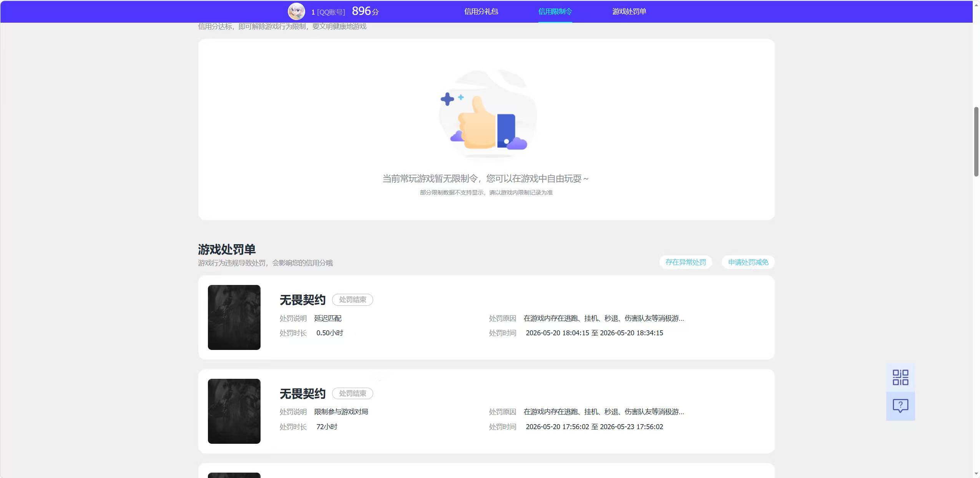Click 申请处罚减免 button
This screenshot has width=980, height=478.
coord(748,262)
